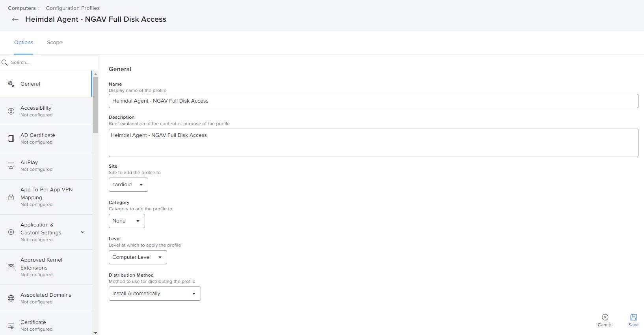Click the Description text area
This screenshot has width=644, height=335.
coord(374,143)
